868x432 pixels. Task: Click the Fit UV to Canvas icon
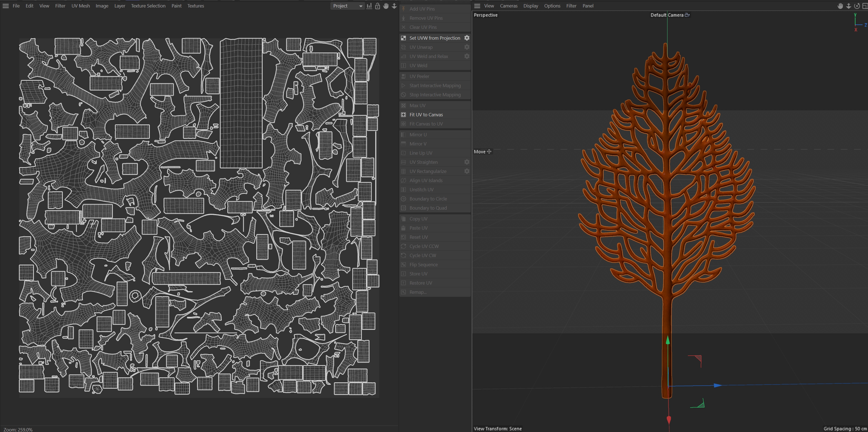pos(403,114)
